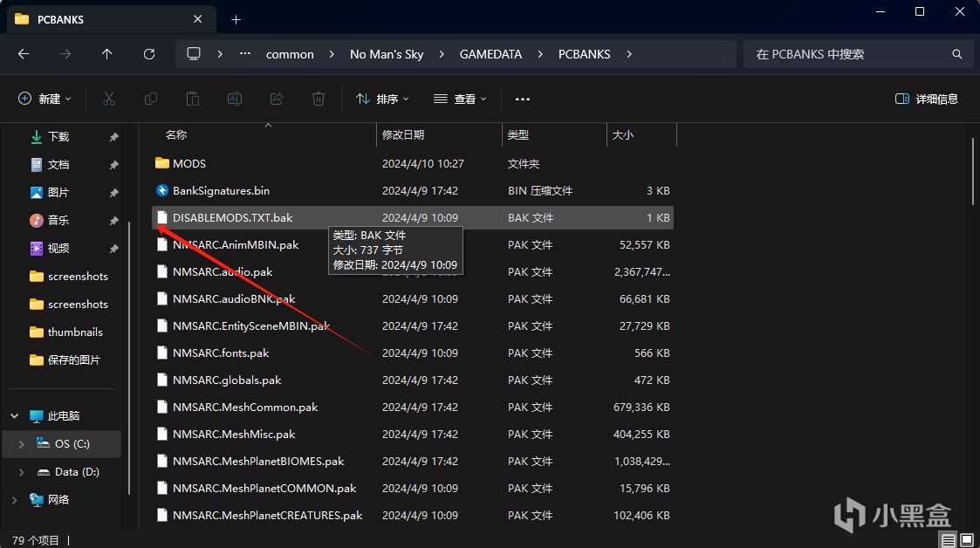Viewport: 980px width, 548px height.
Task: Select NMSARC.MeshPlanetCREATURES.pak file
Action: point(413,516)
